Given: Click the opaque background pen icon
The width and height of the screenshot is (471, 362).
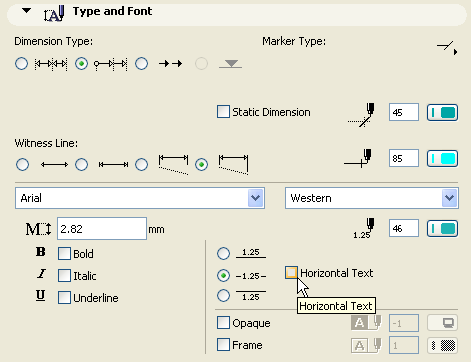Looking at the screenshot, I should tap(366, 323).
